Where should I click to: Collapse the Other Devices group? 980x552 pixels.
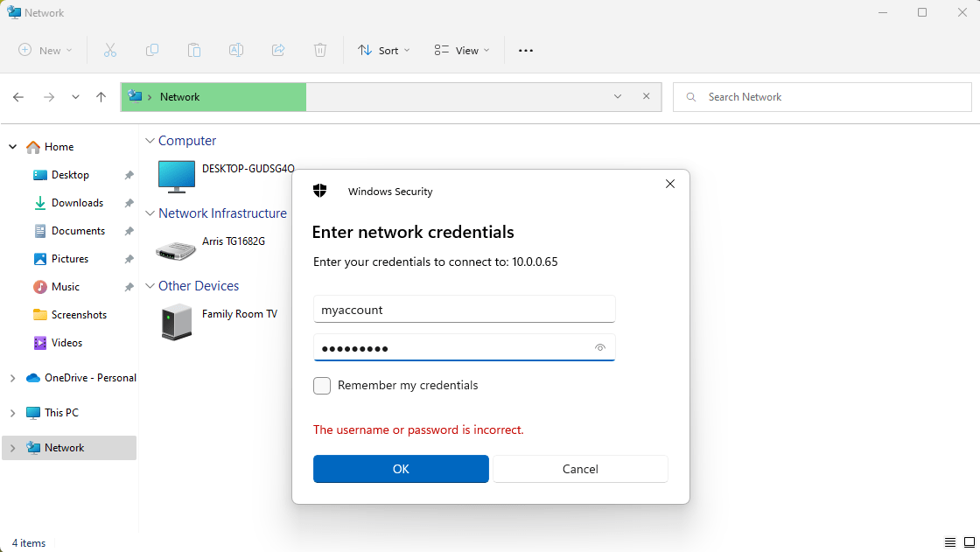pyautogui.click(x=150, y=286)
